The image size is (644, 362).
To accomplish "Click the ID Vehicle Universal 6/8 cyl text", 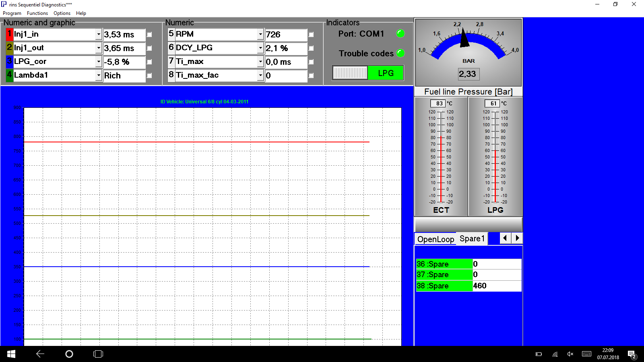I will (204, 102).
